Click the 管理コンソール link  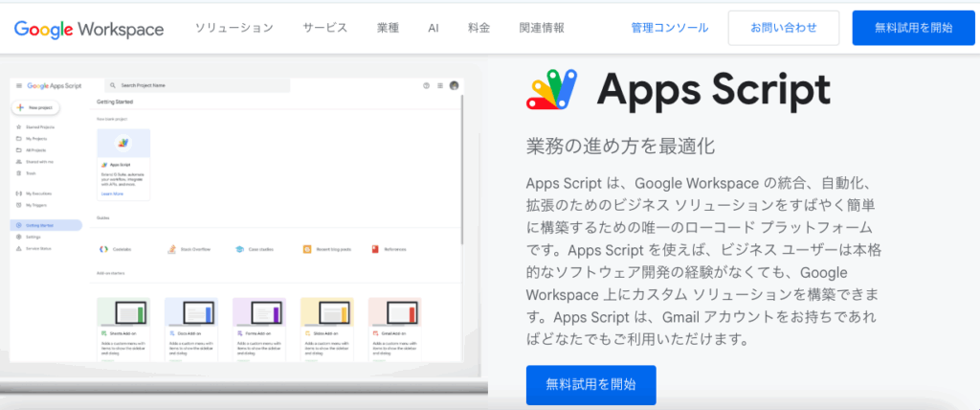coord(670,28)
